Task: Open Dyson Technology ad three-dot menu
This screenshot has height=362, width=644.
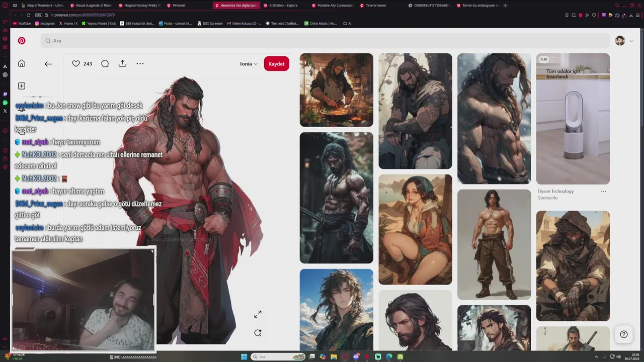Action: (x=603, y=191)
